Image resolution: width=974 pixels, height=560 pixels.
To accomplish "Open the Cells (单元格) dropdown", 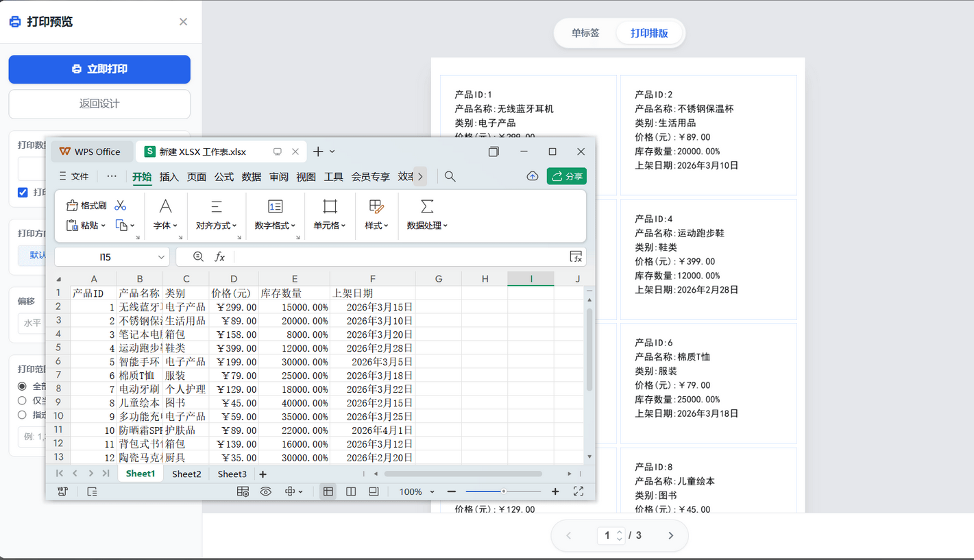I will (x=343, y=226).
